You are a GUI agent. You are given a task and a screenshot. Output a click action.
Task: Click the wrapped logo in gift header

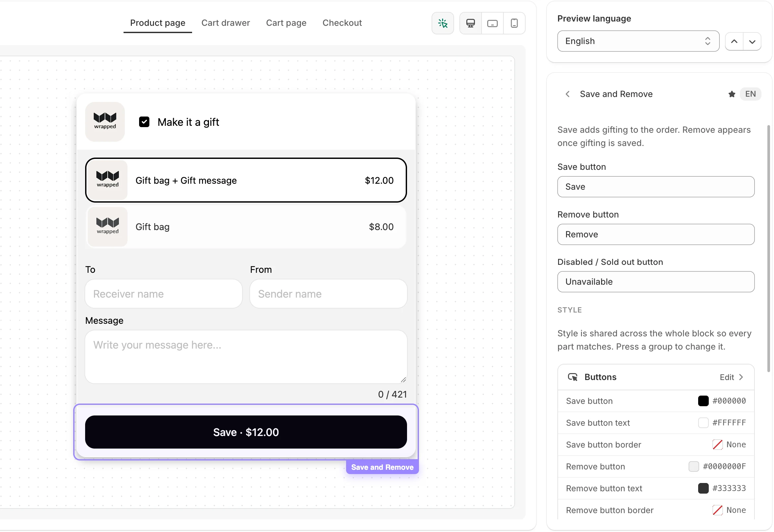(x=105, y=122)
